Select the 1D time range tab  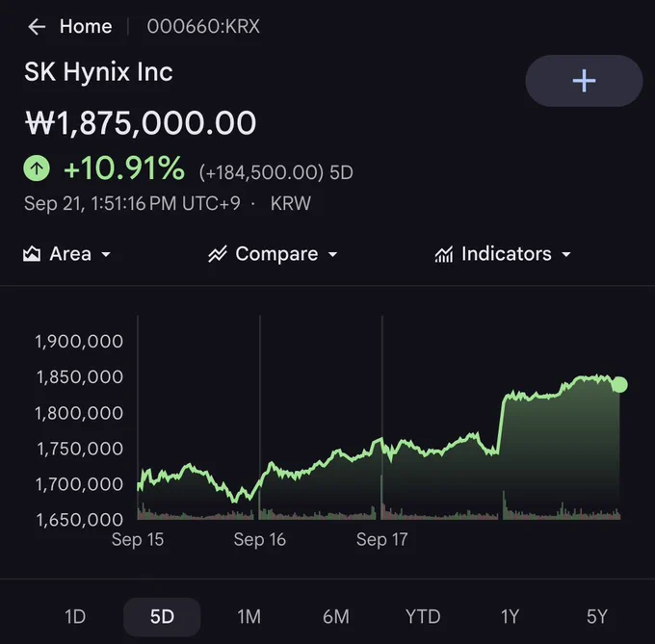[x=75, y=616]
